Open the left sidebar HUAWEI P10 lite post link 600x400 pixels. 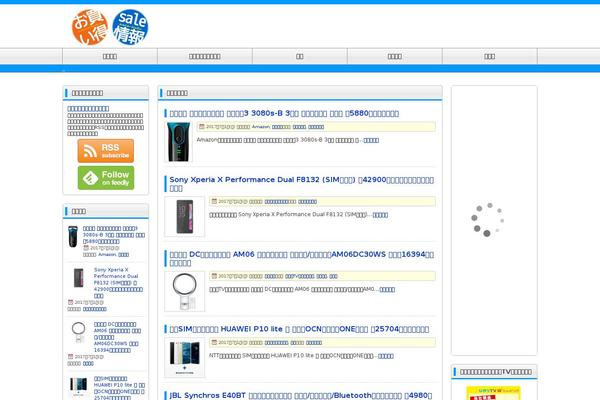pyautogui.click(x=119, y=388)
